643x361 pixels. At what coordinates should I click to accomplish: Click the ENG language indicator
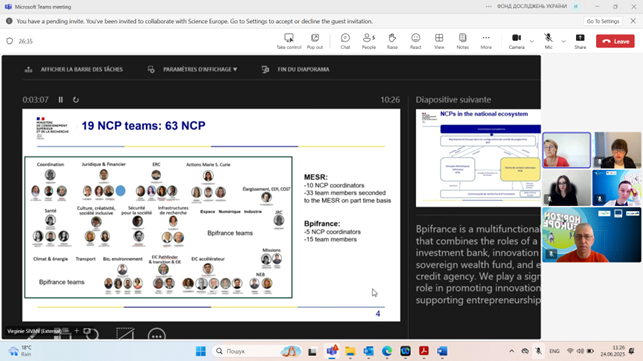[554, 351]
